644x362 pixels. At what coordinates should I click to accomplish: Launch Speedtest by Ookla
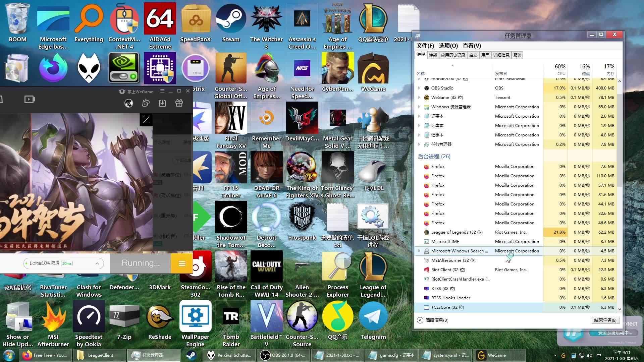[x=89, y=324]
